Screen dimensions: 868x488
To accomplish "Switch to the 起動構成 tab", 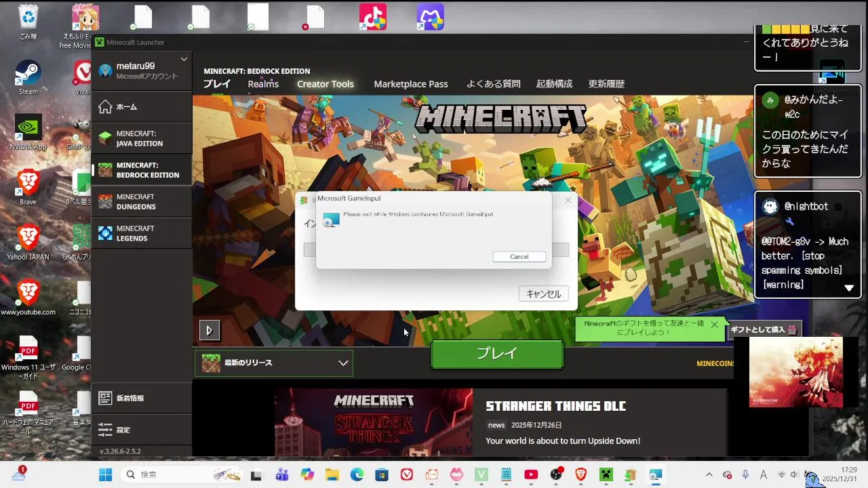I will tap(555, 84).
